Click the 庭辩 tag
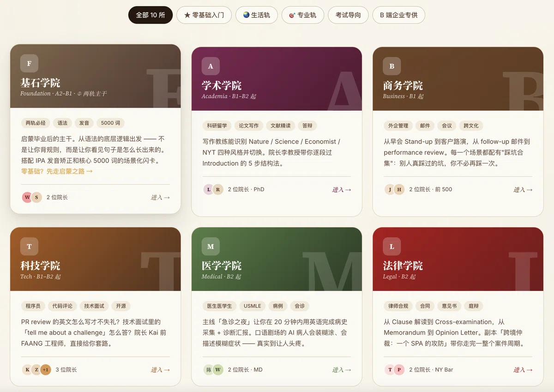The image size is (554, 392). [474, 306]
